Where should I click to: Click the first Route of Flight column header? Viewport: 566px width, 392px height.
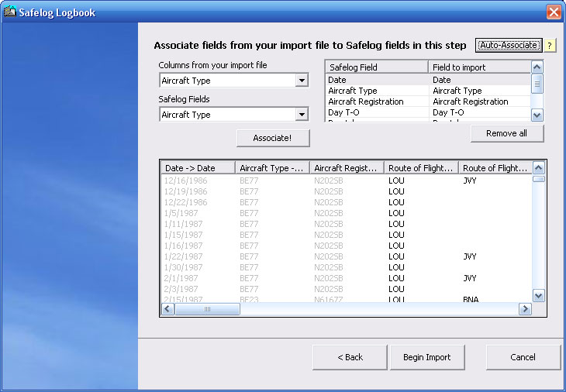coord(421,168)
